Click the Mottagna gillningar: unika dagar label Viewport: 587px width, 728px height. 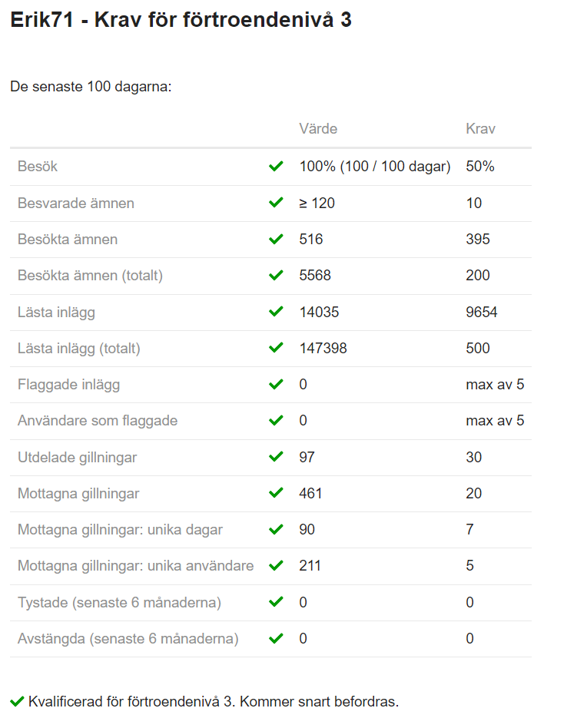pos(120,529)
